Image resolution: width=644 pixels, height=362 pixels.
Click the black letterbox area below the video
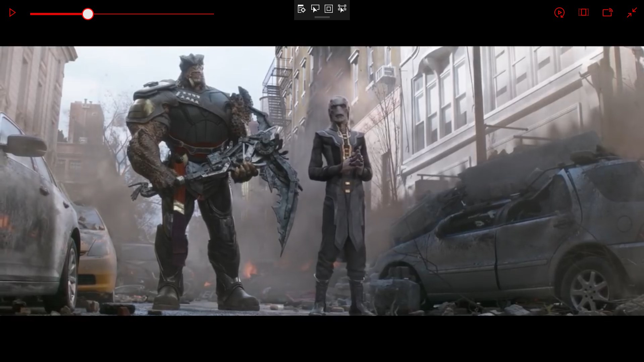click(x=322, y=339)
